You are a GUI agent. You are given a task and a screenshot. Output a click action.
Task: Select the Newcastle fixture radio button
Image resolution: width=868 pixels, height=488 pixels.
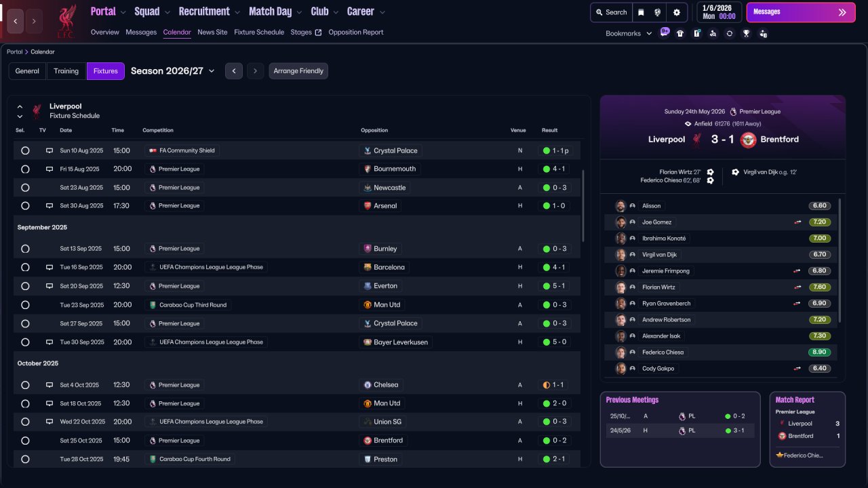tap(25, 188)
